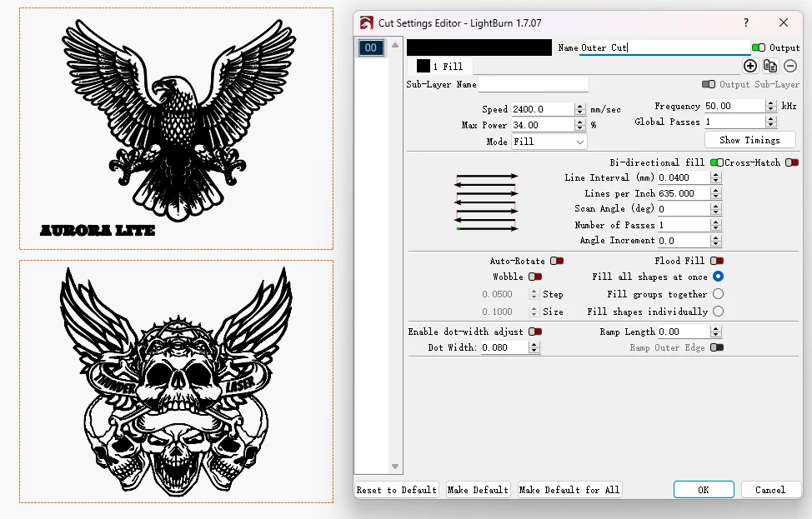Image resolution: width=812 pixels, height=519 pixels.
Task: Click the Show Timings button
Action: pyautogui.click(x=749, y=140)
